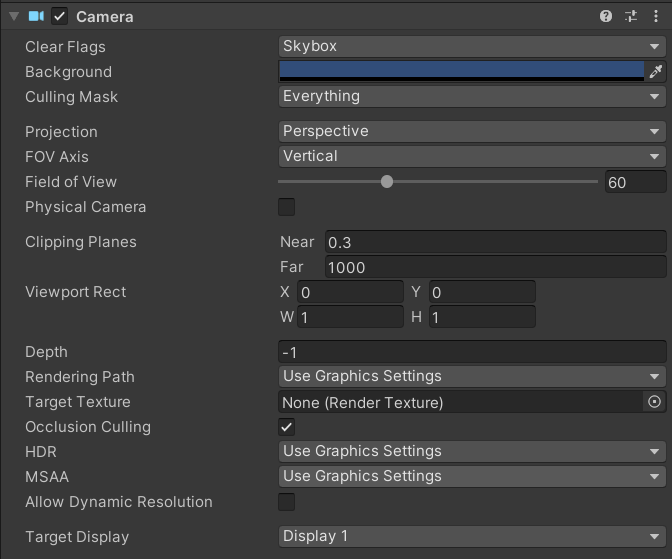Click the Near clipping plane input field

tap(495, 242)
